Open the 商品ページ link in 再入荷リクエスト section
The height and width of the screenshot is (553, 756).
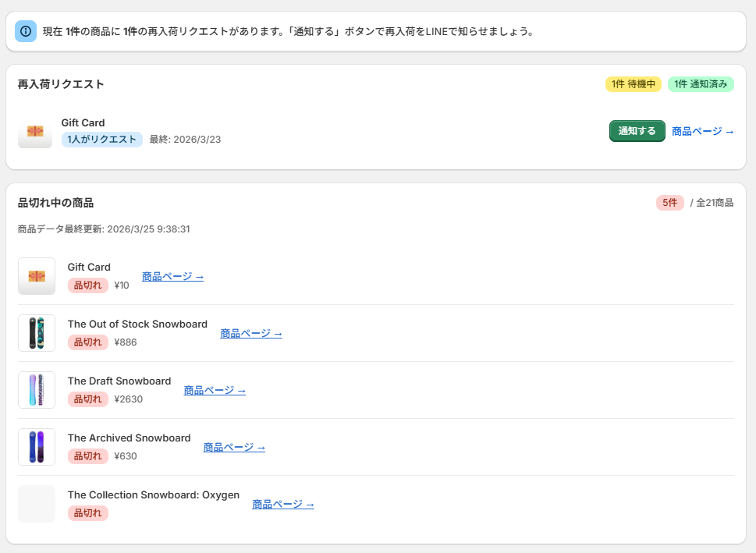702,131
